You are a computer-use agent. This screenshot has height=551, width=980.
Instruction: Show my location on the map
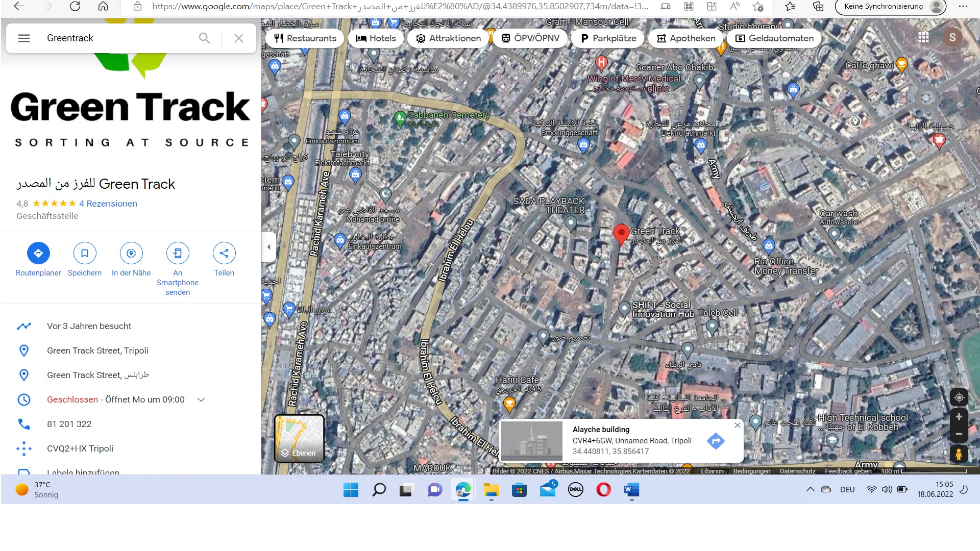click(x=959, y=397)
